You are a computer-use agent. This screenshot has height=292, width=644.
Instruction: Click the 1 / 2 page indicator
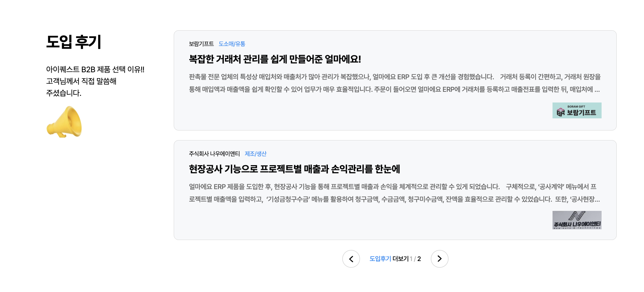point(415,259)
